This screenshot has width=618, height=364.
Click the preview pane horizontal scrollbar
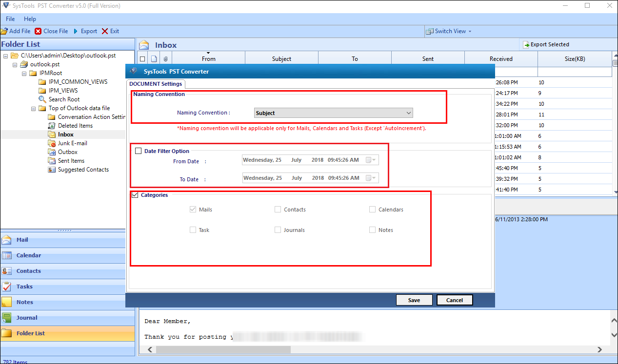[x=223, y=349]
